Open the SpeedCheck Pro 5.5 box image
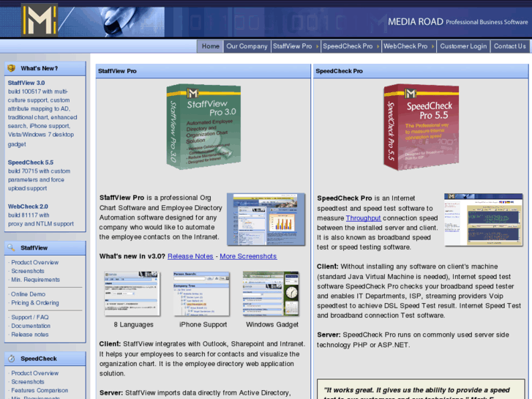This screenshot has width=532, height=399. 422,127
